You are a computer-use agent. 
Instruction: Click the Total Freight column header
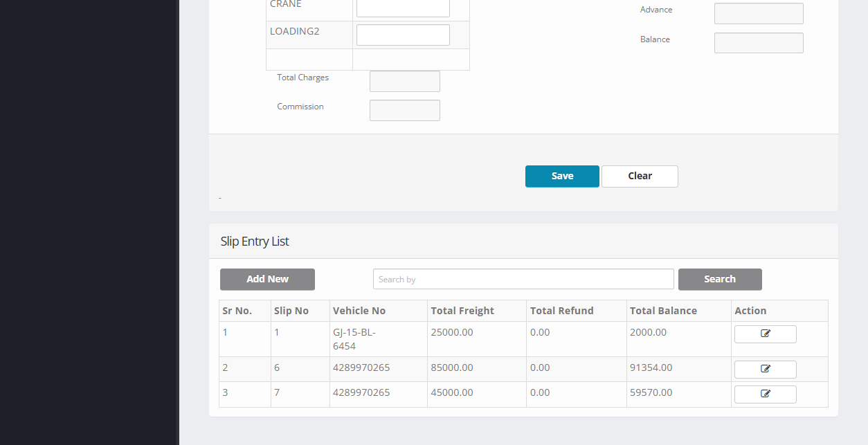[x=462, y=311]
